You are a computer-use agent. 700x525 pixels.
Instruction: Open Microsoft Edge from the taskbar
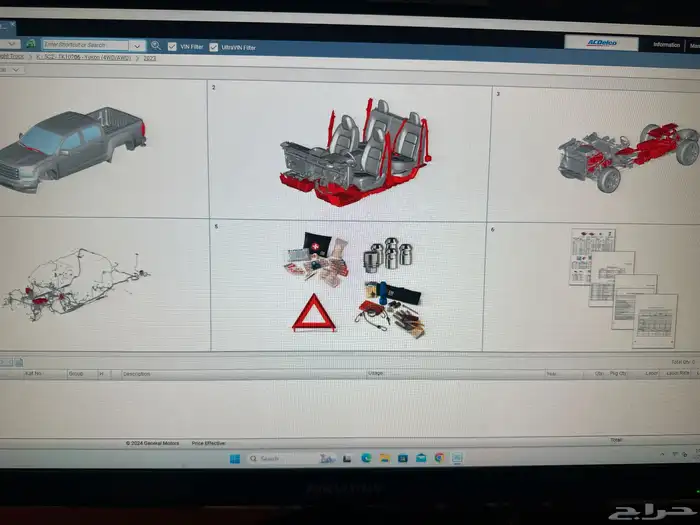tap(366, 458)
